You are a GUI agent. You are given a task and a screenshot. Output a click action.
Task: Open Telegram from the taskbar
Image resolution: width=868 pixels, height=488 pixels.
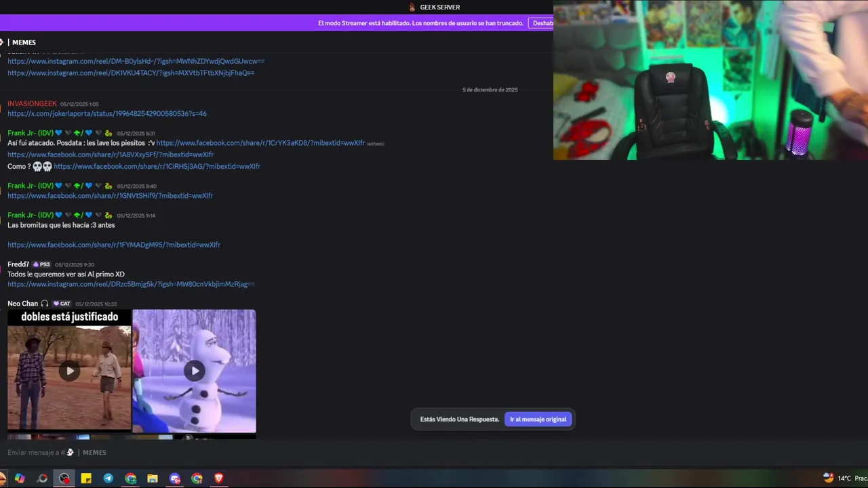coord(108,479)
